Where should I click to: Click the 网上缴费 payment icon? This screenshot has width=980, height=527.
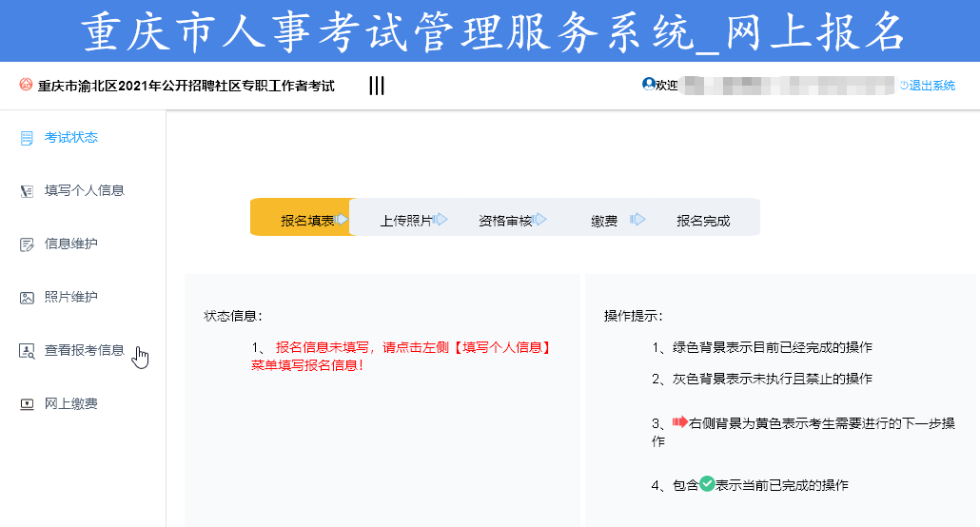click(x=27, y=404)
